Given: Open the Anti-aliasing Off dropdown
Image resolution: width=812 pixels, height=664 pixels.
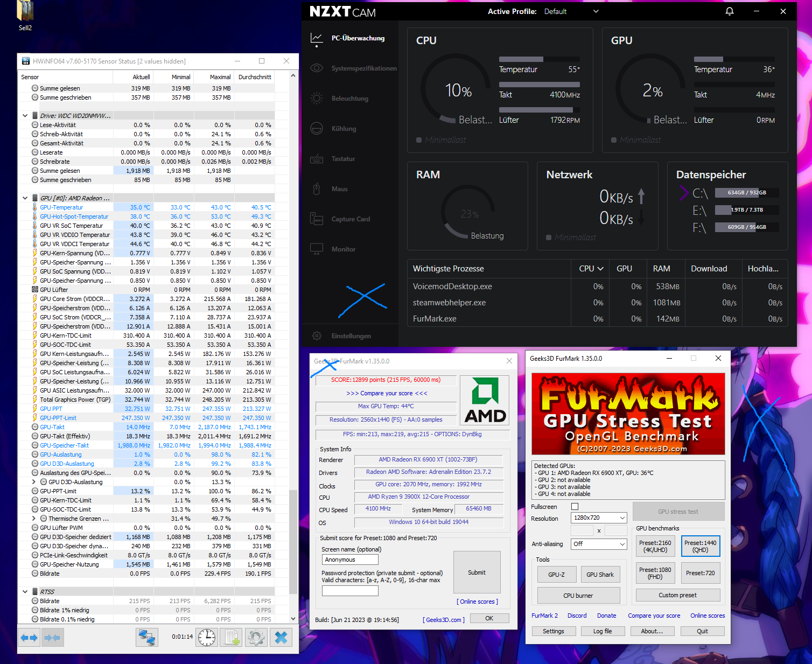Looking at the screenshot, I should [x=599, y=544].
